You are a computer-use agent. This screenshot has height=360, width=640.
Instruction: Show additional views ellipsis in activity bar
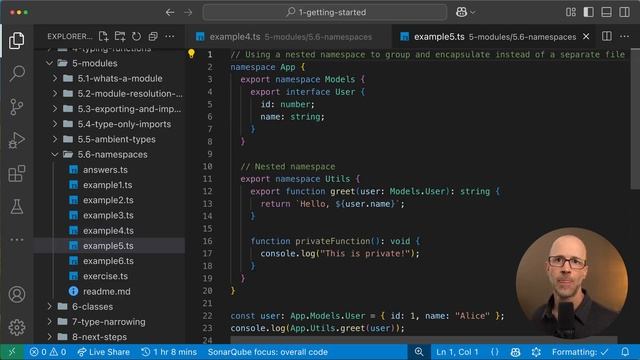point(17,240)
